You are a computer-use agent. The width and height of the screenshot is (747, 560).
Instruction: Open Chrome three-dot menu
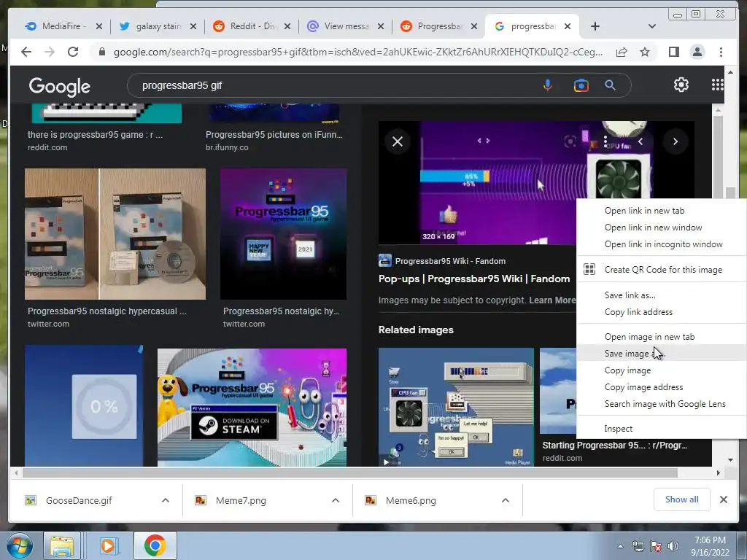(721, 52)
